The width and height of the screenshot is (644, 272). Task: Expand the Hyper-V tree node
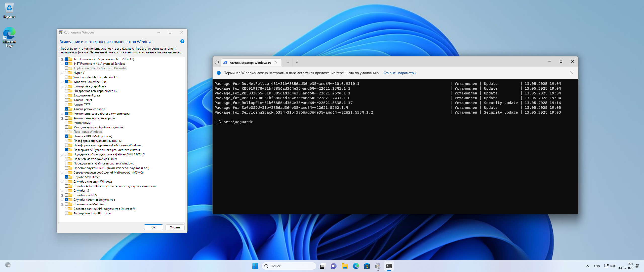point(62,73)
